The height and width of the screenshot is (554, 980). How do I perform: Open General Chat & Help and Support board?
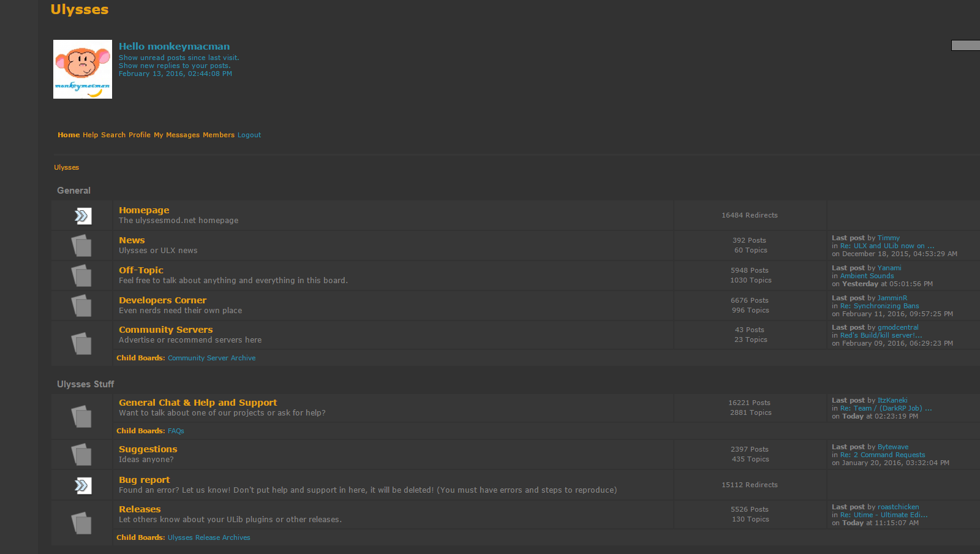[198, 403]
